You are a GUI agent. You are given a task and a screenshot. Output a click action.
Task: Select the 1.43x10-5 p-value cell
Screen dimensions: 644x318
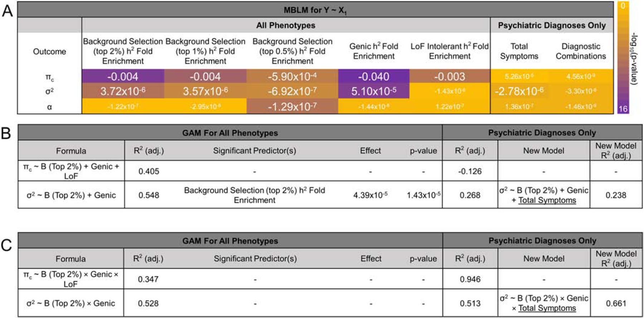pos(423,195)
